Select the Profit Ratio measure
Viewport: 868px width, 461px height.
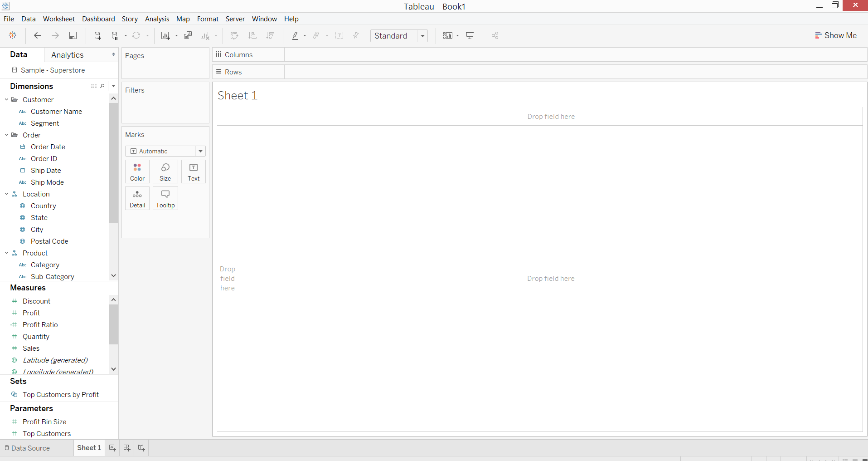pyautogui.click(x=40, y=325)
